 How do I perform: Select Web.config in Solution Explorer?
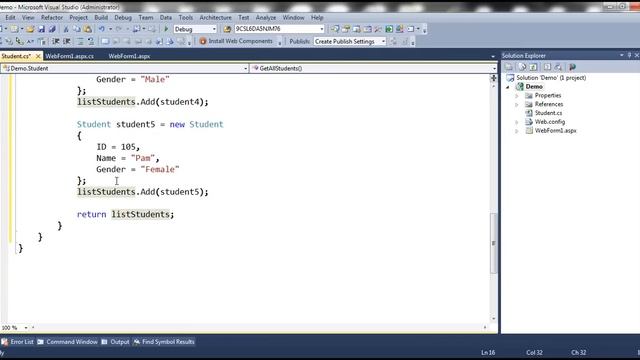(550, 122)
